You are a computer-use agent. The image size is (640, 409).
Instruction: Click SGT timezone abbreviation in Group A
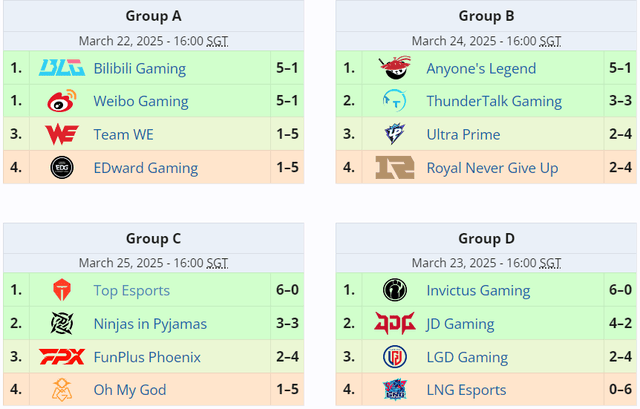coord(217,41)
